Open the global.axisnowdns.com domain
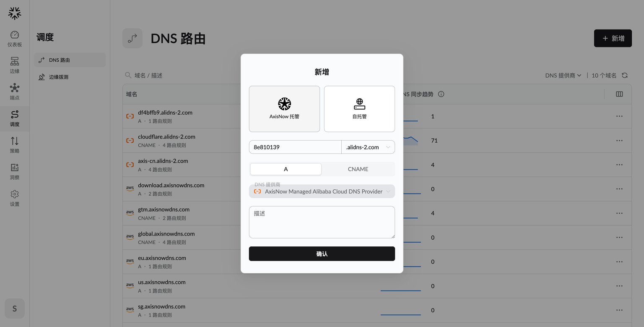Viewport: 644px width, 327px height. 166,234
